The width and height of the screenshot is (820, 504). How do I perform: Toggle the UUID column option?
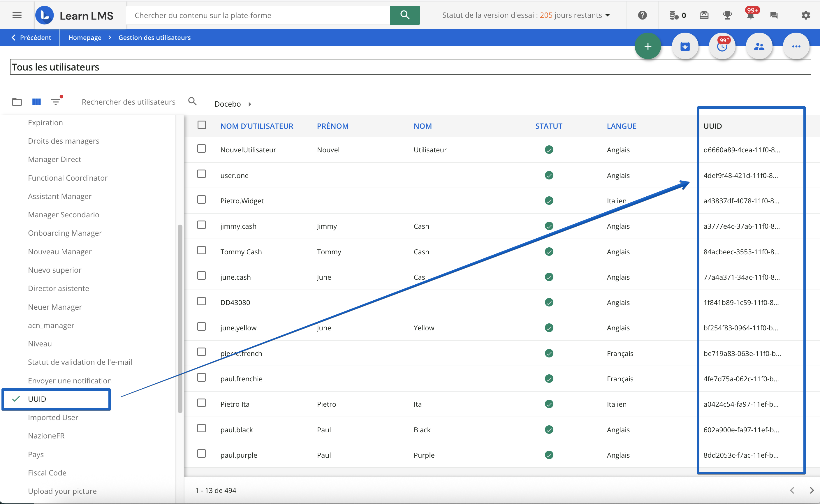coord(37,399)
